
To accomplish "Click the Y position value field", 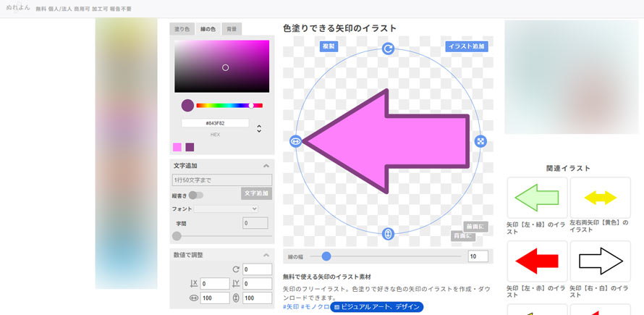I will click(x=257, y=284).
